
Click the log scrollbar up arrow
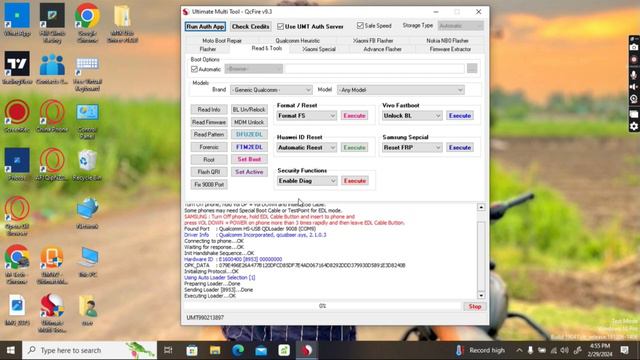(481, 207)
